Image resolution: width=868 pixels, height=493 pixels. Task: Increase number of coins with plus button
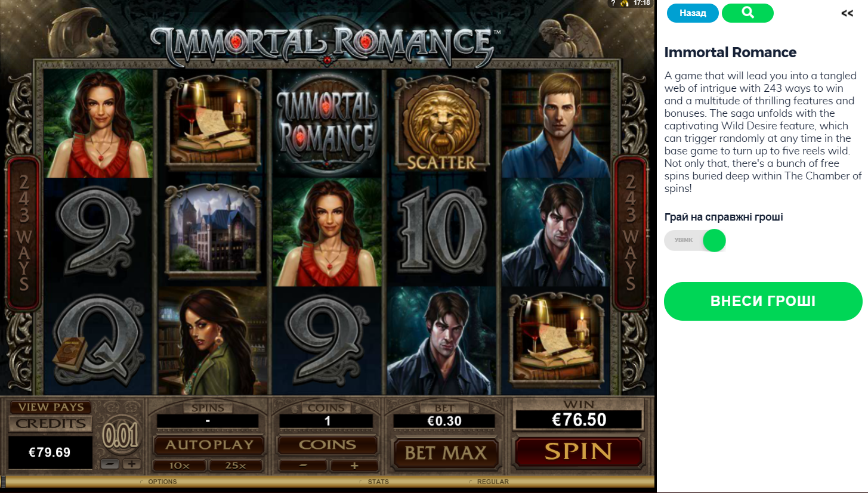coord(354,466)
